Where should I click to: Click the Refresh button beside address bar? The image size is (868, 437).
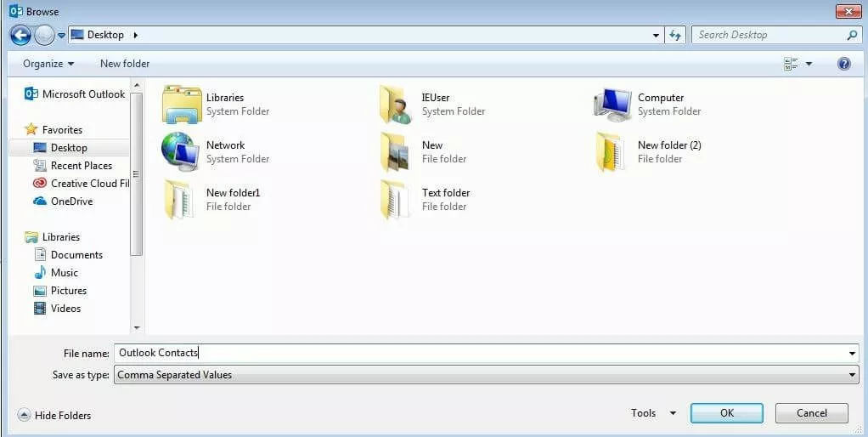click(675, 35)
